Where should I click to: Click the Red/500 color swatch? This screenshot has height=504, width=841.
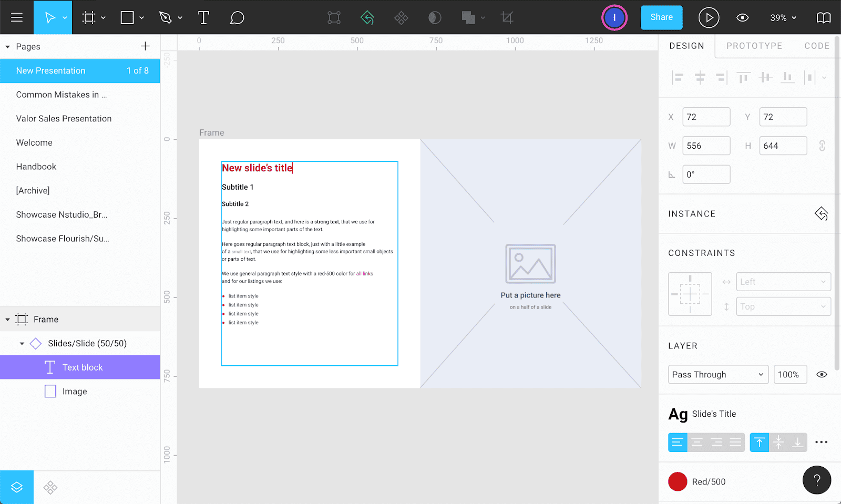[x=678, y=481]
